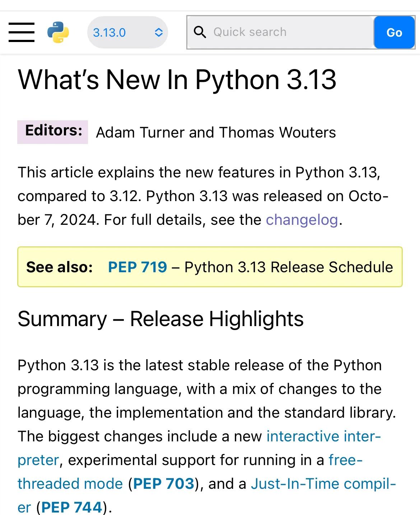Focus the Quick search input field

click(281, 32)
